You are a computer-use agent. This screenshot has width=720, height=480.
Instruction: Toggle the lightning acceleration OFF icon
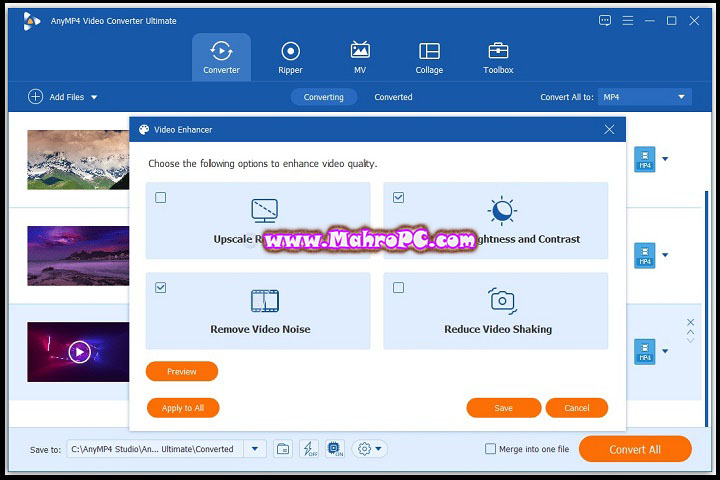pyautogui.click(x=309, y=449)
